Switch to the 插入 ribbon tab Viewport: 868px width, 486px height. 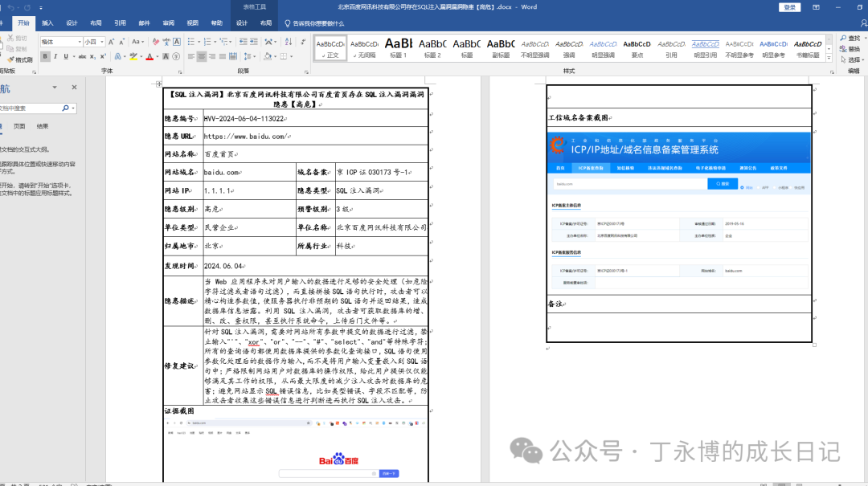(x=47, y=23)
